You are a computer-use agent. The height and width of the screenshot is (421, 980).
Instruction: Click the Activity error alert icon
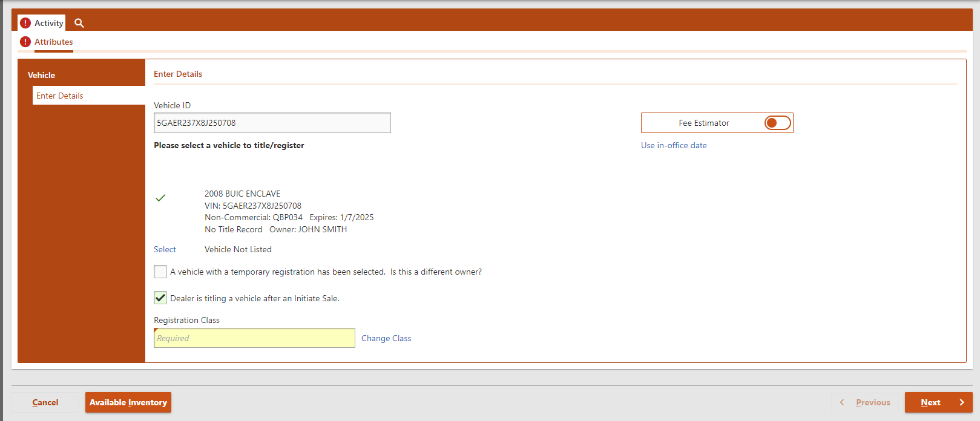pos(25,23)
